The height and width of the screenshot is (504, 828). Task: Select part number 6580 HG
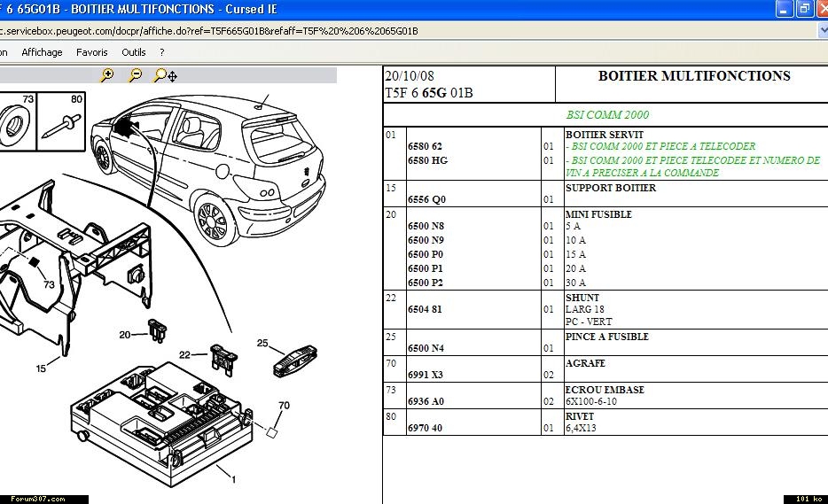click(x=427, y=160)
